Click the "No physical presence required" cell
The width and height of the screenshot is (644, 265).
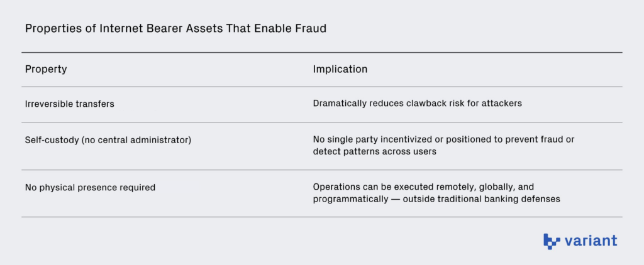90,187
